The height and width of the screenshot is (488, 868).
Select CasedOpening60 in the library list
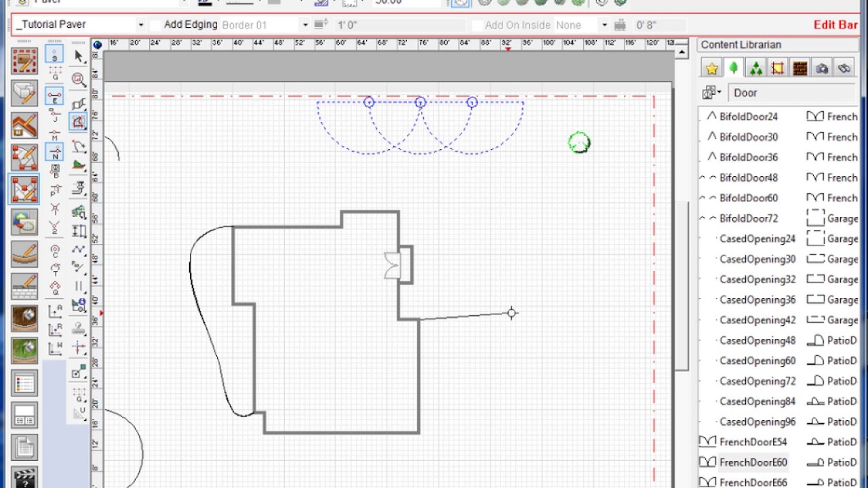pyautogui.click(x=757, y=361)
